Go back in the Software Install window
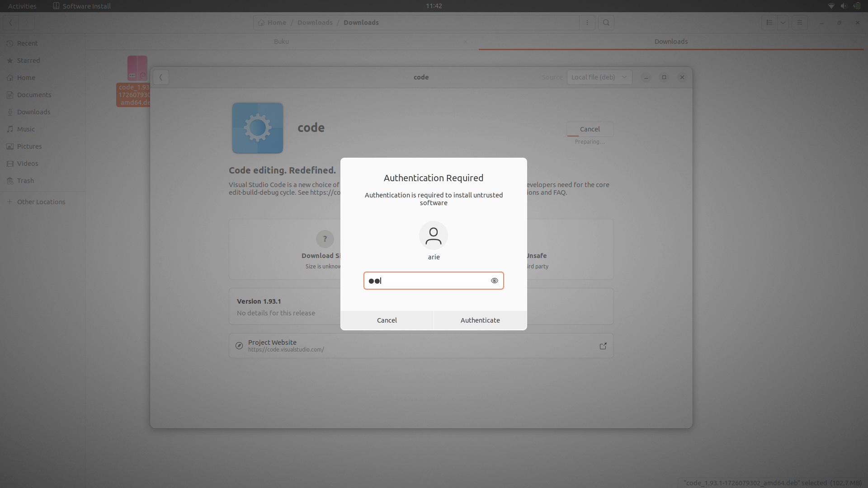This screenshot has height=488, width=868. coord(161,77)
